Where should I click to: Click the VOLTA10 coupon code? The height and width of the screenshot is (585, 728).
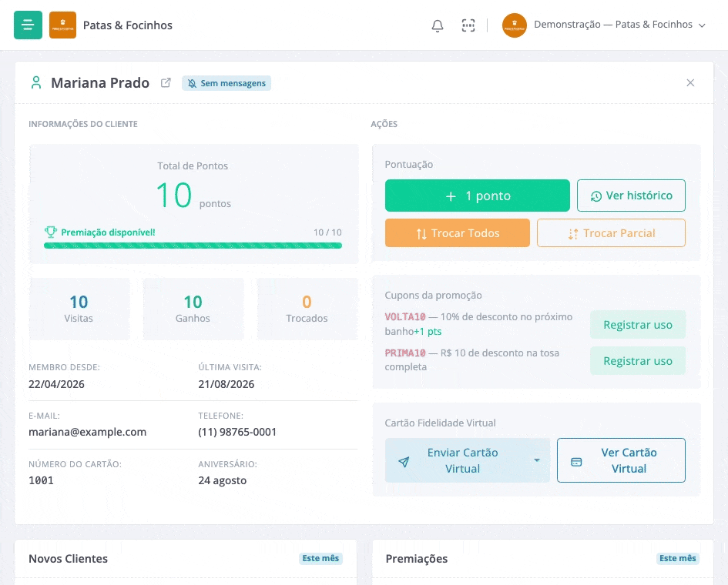click(x=405, y=317)
